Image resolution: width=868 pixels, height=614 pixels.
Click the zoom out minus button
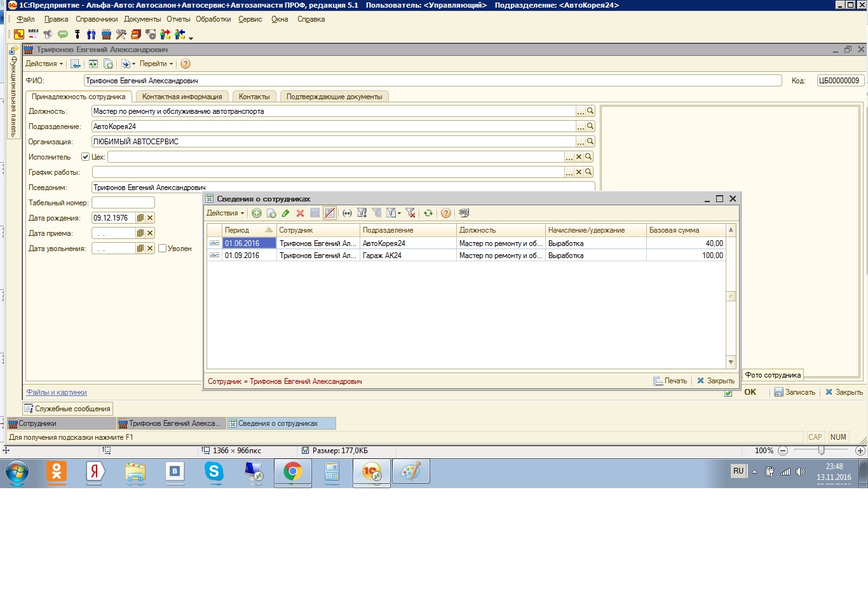click(x=783, y=451)
